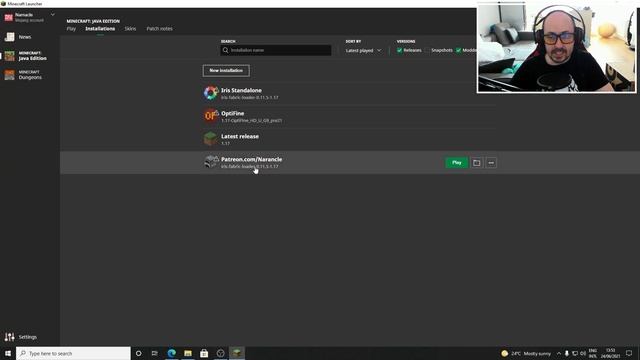Launch Microsoft Edge from the taskbar
The height and width of the screenshot is (360, 640).
(171, 353)
